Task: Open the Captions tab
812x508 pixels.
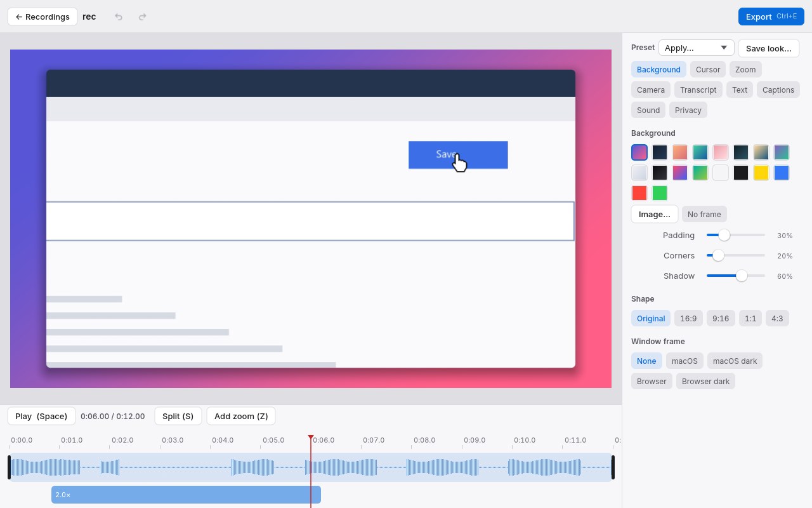Action: point(778,90)
